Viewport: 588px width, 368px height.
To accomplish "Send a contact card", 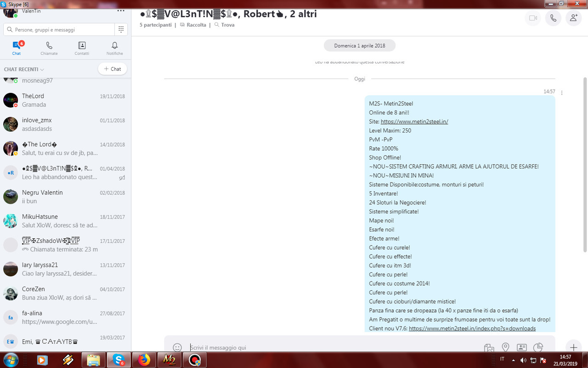I will coord(522,348).
